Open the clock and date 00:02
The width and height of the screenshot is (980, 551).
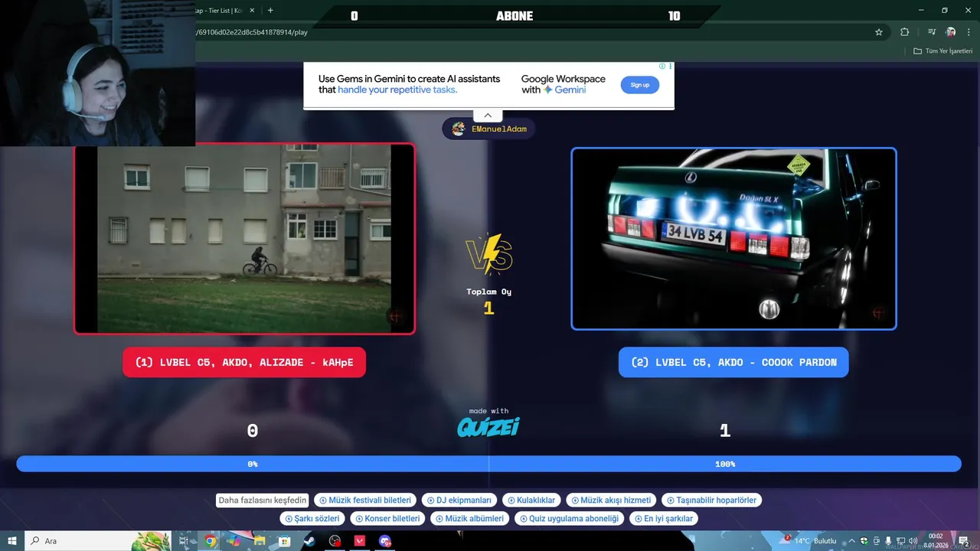(936, 541)
